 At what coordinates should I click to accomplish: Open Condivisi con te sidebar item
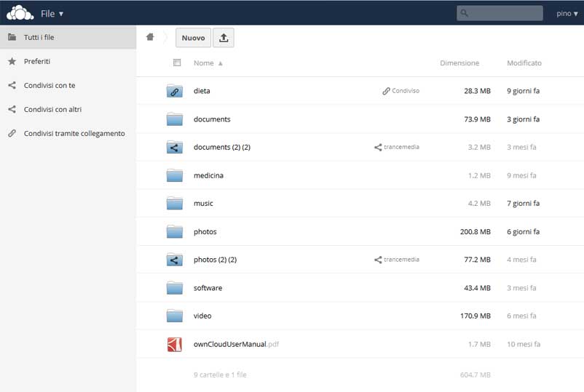tap(50, 86)
